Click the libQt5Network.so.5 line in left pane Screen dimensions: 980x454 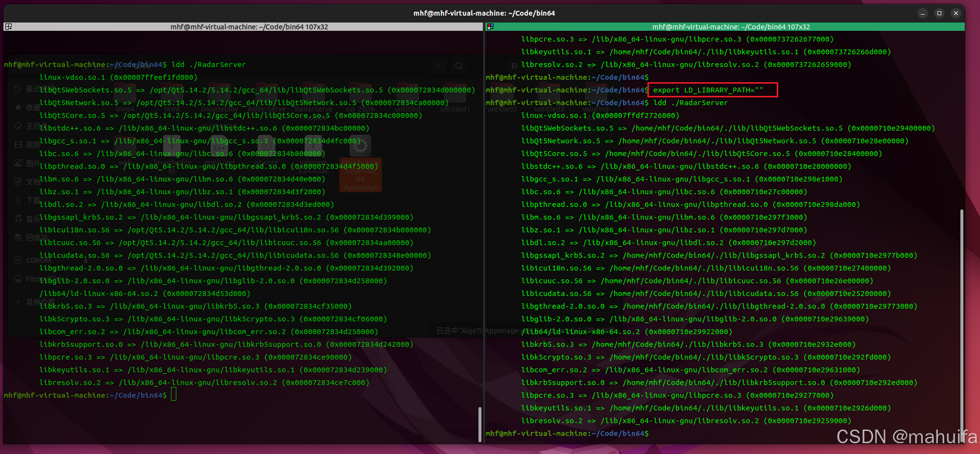pyautogui.click(x=244, y=103)
